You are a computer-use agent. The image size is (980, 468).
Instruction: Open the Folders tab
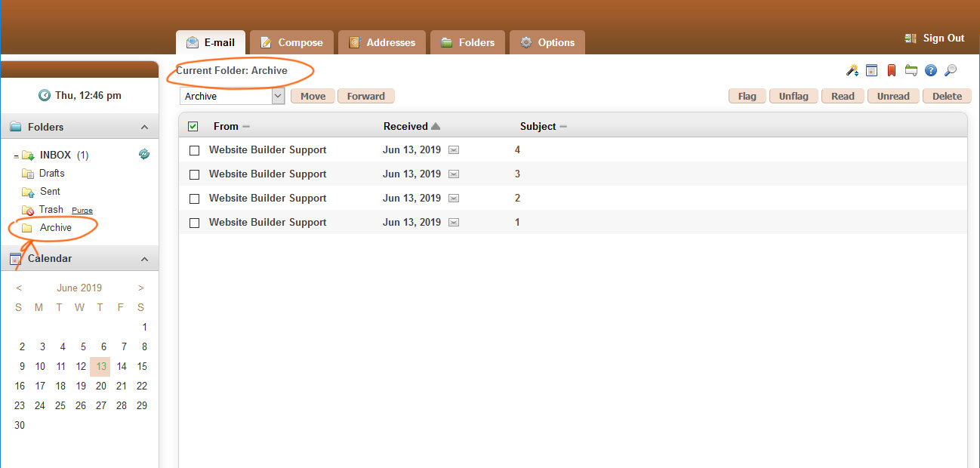(467, 42)
